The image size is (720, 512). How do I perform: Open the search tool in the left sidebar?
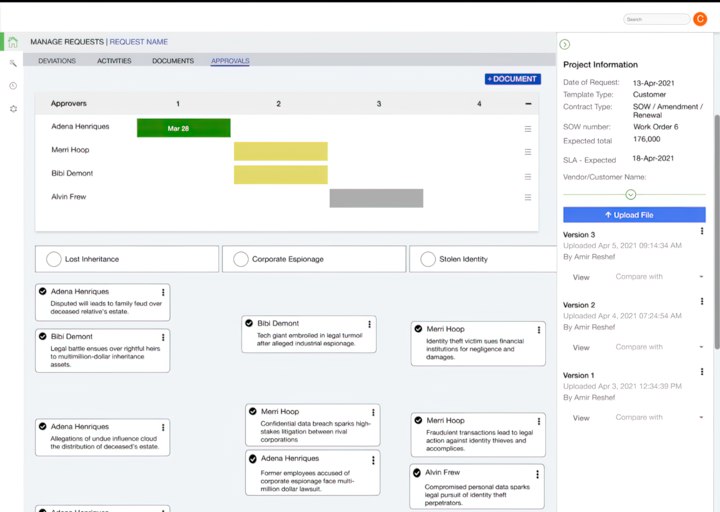coord(13,63)
